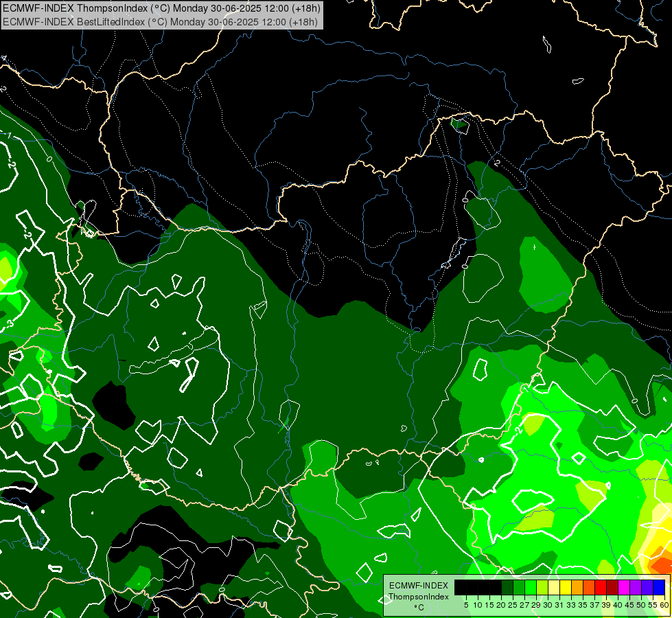
Task: Click the legend tick label 5
Action: coord(466,605)
